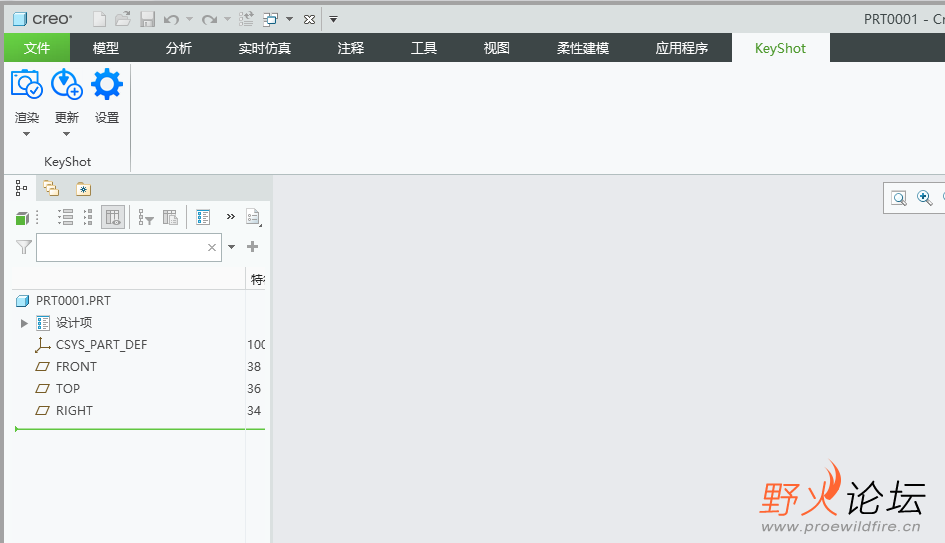Viewport: 945px width, 543px height.
Task: Open the Favorites navigator tab
Action: click(83, 189)
